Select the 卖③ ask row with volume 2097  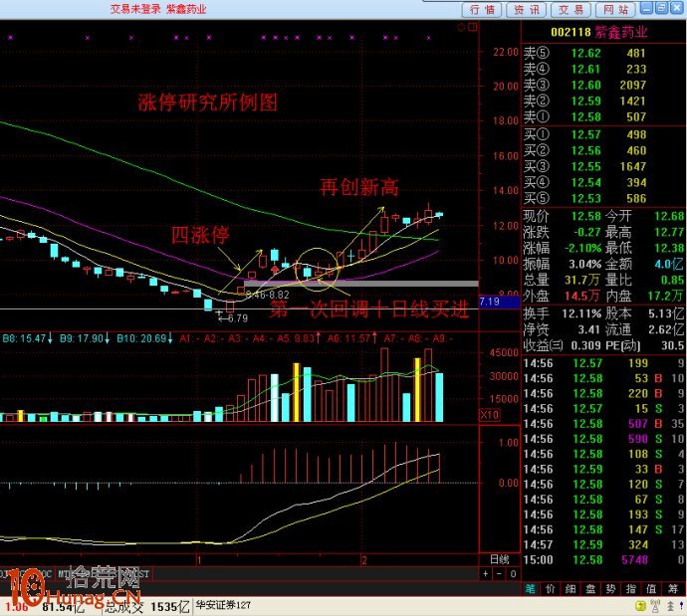(603, 85)
